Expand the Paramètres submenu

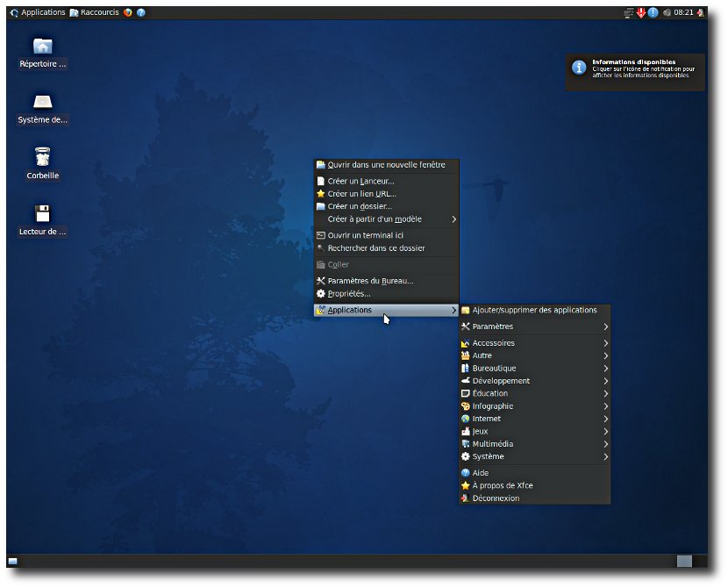click(x=534, y=326)
